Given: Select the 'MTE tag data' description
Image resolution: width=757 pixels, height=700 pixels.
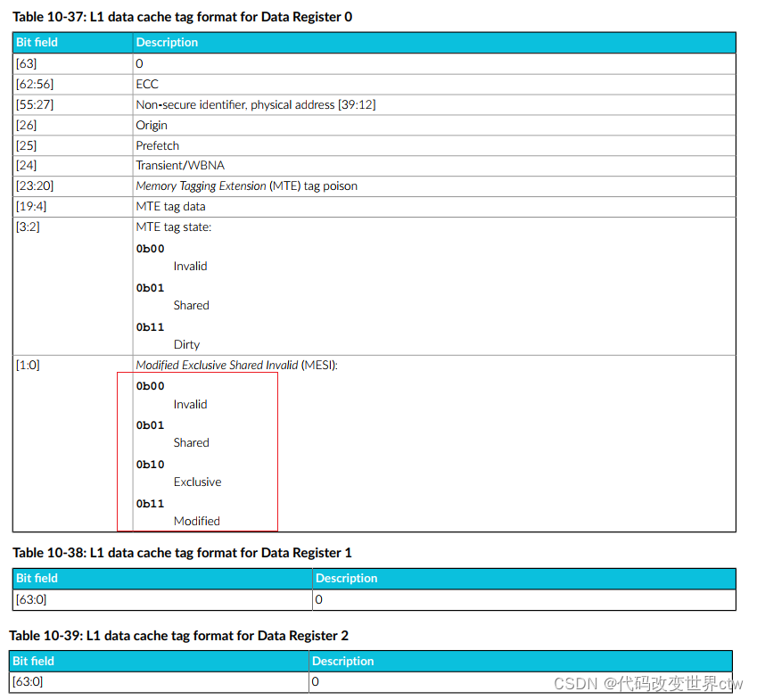Looking at the screenshot, I should click(171, 207).
